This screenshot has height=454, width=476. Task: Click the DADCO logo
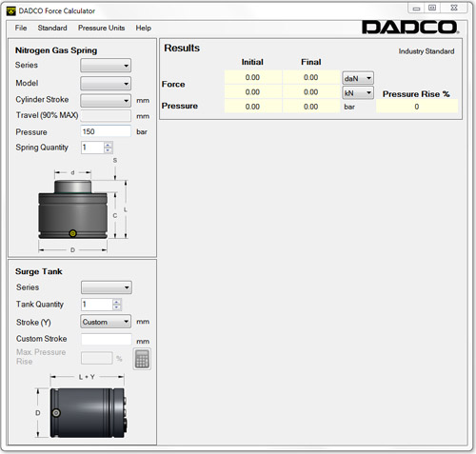[410, 28]
